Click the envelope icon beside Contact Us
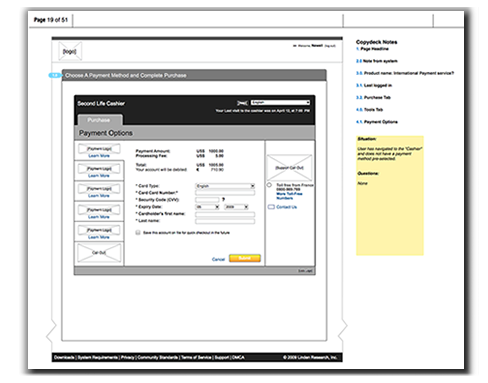488x383 pixels. click(x=271, y=207)
